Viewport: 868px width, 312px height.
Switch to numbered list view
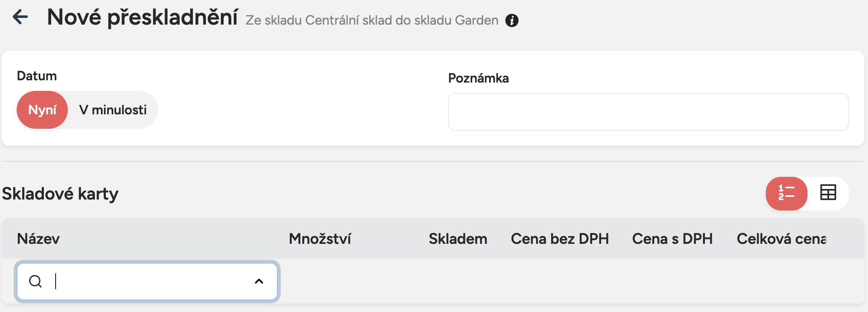pyautogui.click(x=786, y=193)
